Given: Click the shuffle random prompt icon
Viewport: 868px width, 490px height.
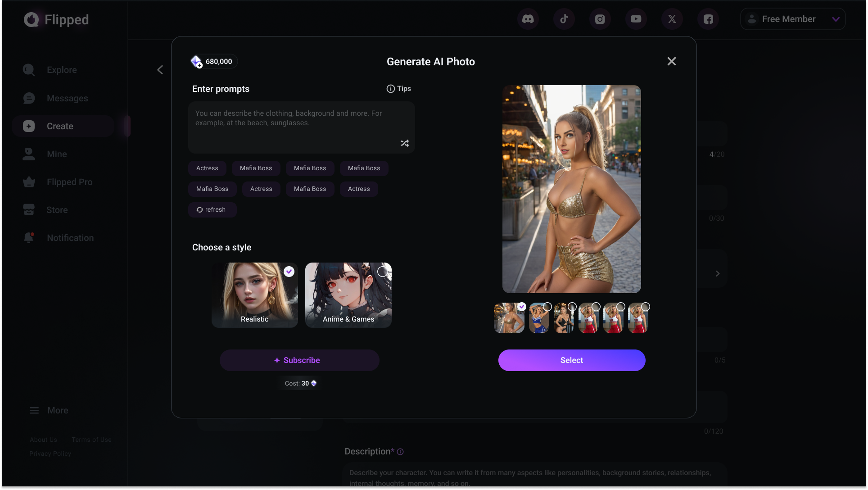Looking at the screenshot, I should pyautogui.click(x=404, y=143).
